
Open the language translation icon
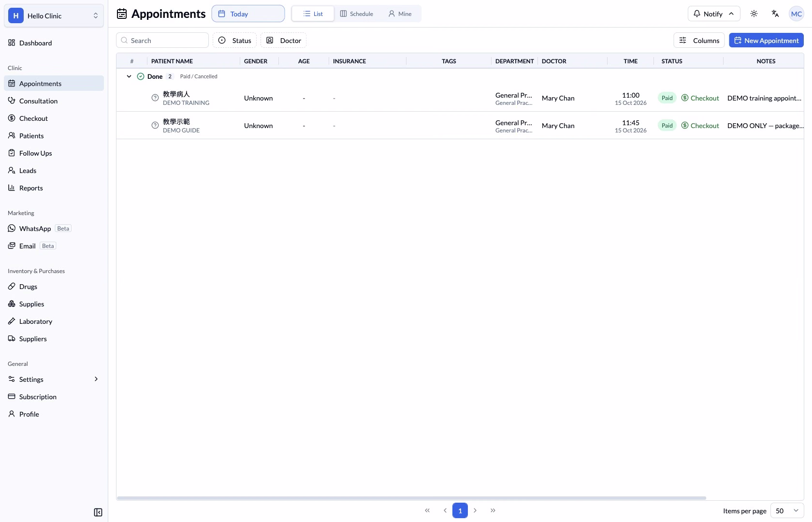pyautogui.click(x=775, y=14)
